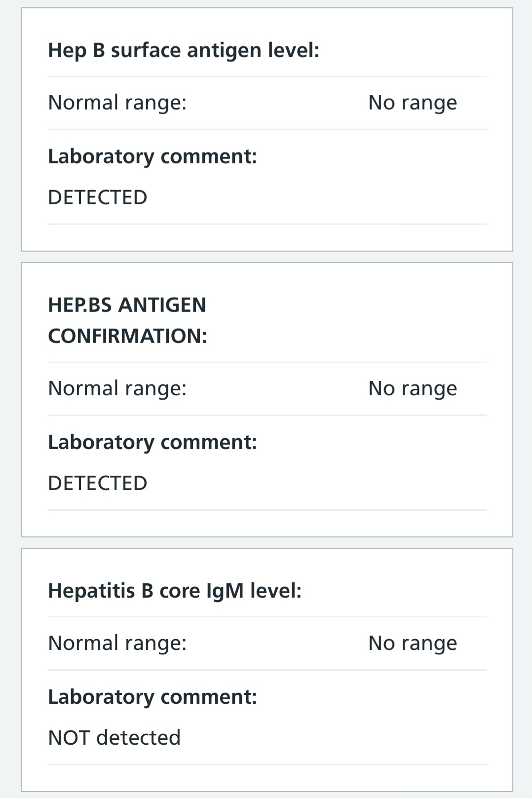Tap DETECTED result under antigen confirmation
The width and height of the screenshot is (532, 798).
[x=98, y=483]
